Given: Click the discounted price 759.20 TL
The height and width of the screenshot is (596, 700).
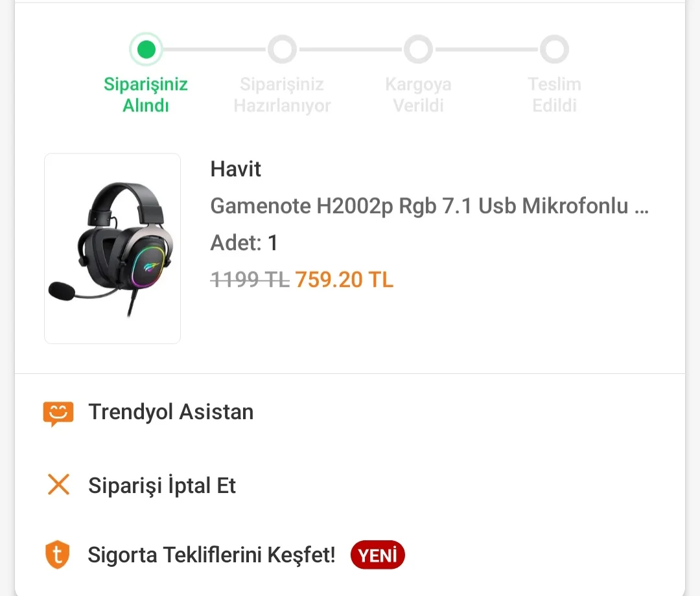Looking at the screenshot, I should (344, 279).
